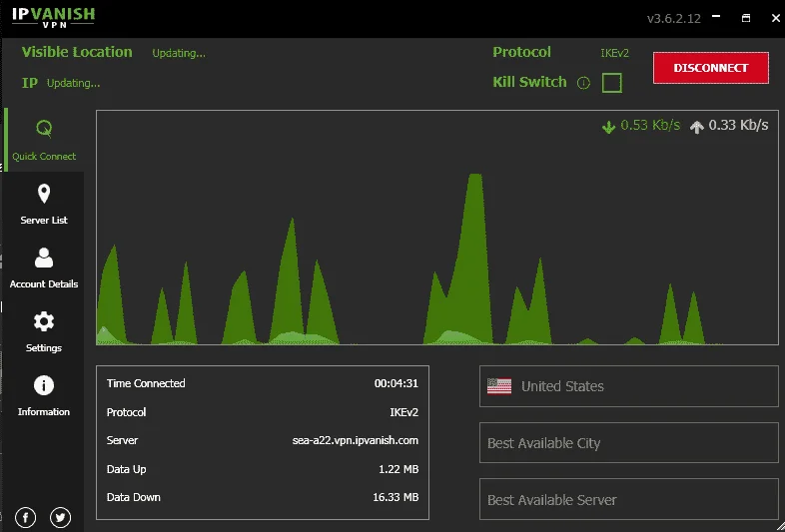785x532 pixels.
Task: Click the Information circle icon
Action: [44, 385]
